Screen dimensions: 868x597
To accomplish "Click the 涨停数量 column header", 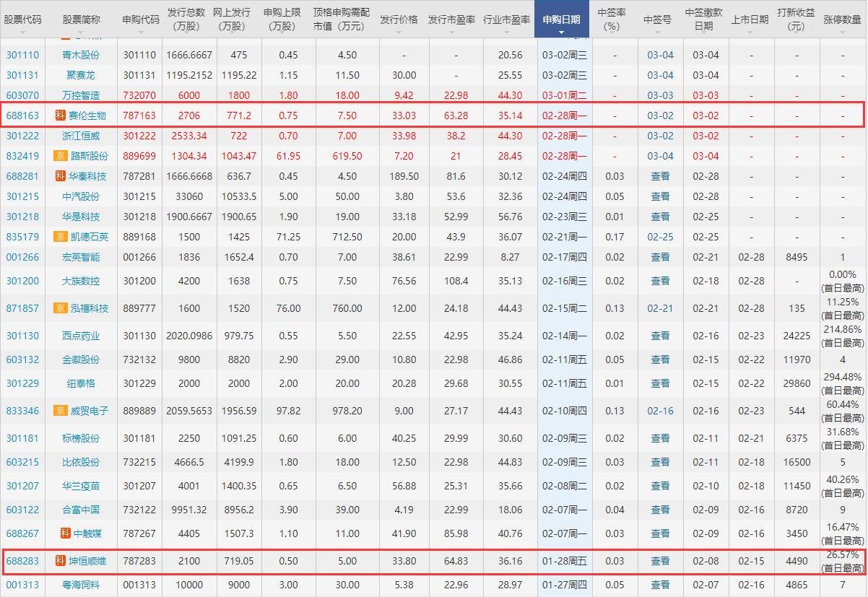I will coord(843,19).
